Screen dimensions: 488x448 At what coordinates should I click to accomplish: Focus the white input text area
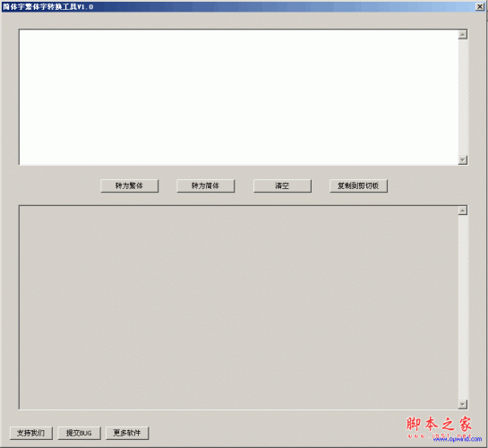239,97
